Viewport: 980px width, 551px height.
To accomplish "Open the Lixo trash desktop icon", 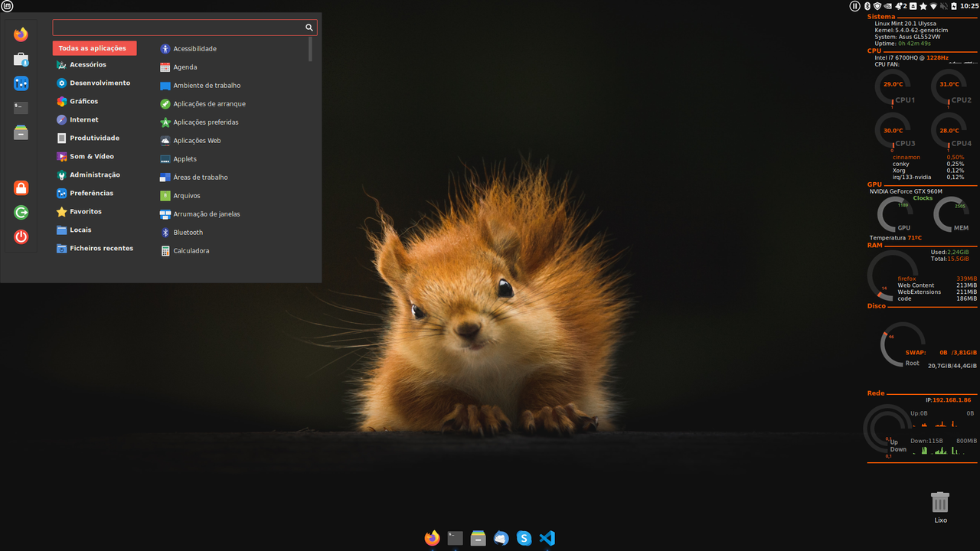I will pos(940,507).
